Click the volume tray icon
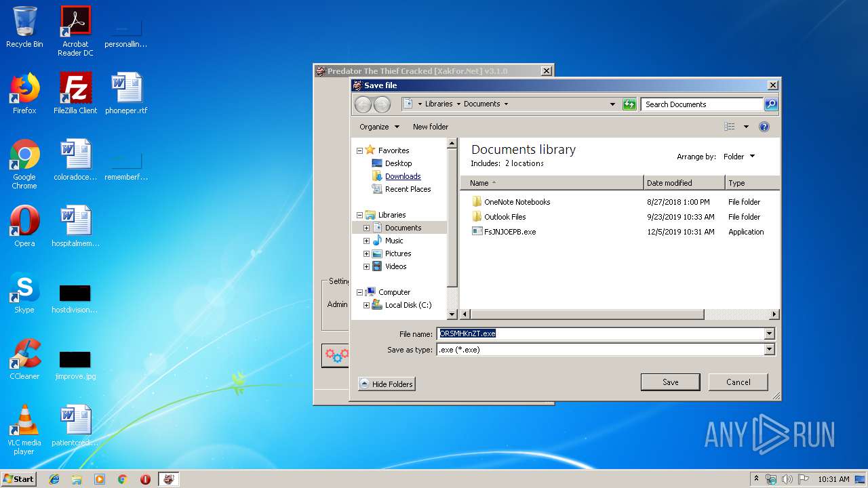Screen dimensions: 868x488 pos(787,479)
